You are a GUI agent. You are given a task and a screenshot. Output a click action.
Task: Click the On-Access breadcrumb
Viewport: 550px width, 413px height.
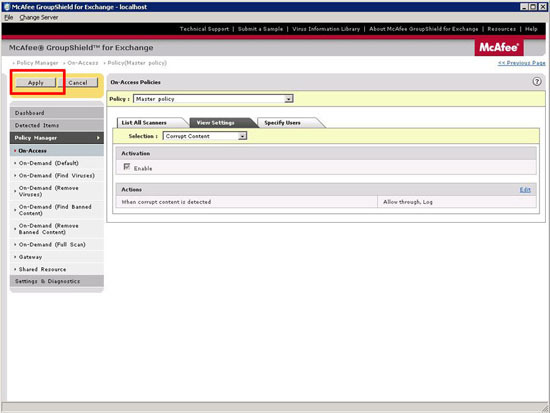click(83, 63)
